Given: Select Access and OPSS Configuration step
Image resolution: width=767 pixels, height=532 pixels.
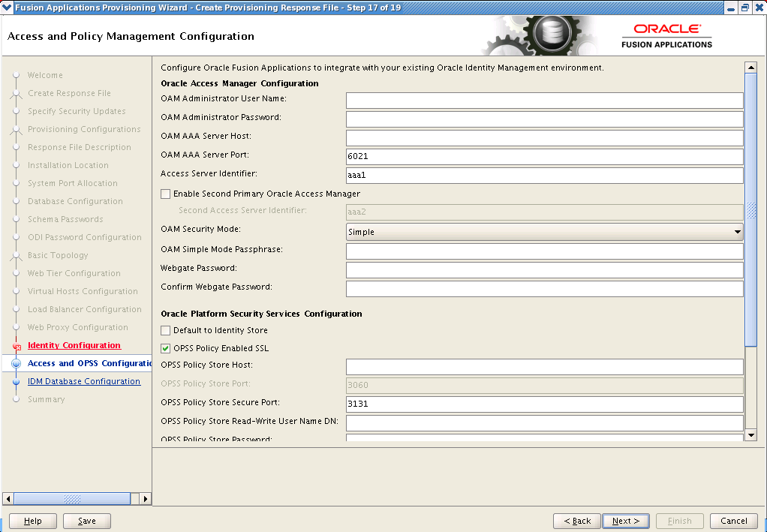Looking at the screenshot, I should pyautogui.click(x=89, y=363).
